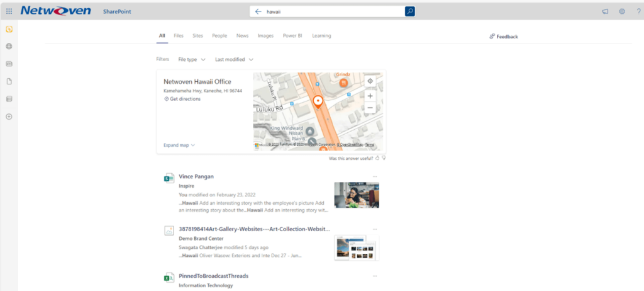Screen dimensions: 644x291
Task: Open My sites globe icon in sidebar
Action: [9, 47]
